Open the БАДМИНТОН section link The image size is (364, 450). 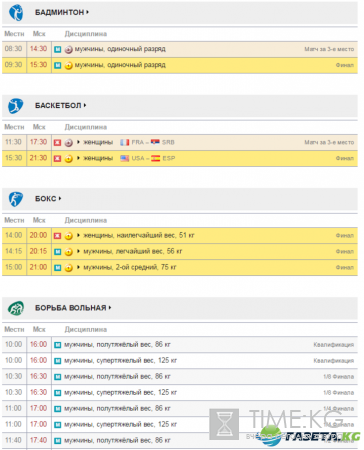(x=59, y=12)
